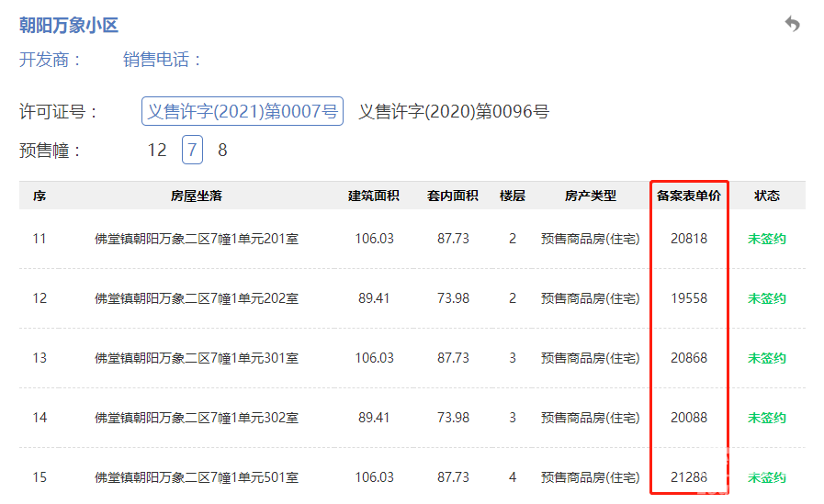Viewport: 824px width, 504px height.
Task: Click the back arrow icon
Action: coord(792,25)
